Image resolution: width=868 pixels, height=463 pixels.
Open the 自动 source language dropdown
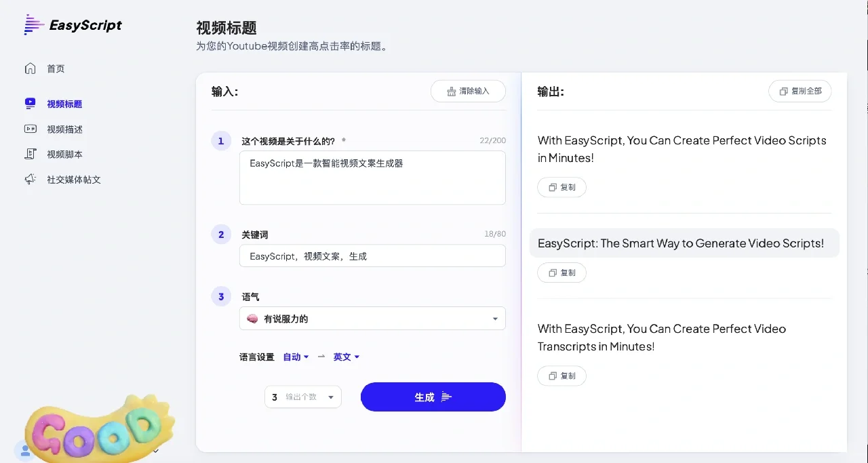tap(296, 357)
